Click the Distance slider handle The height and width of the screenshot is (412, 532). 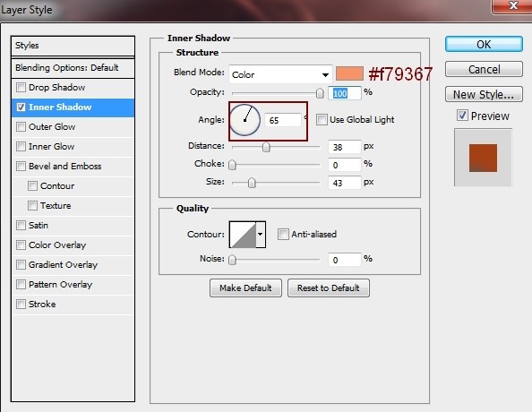pos(266,147)
